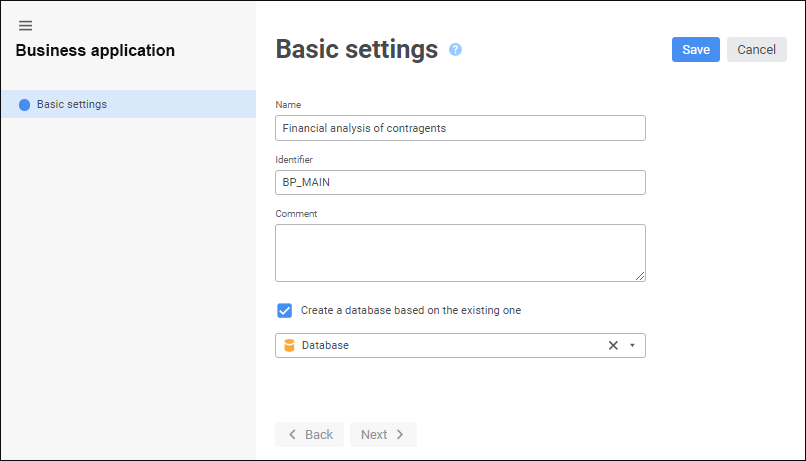The image size is (806, 461).
Task: Open the hamburger navigation menu
Action: (x=25, y=26)
